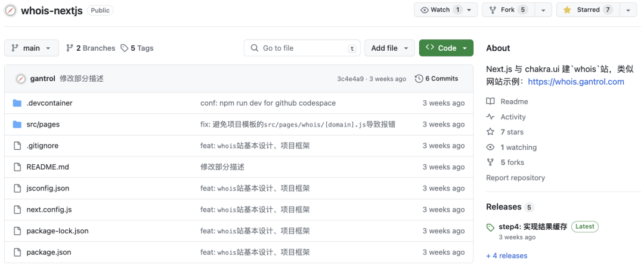The image size is (644, 268).
Task: Click the package.json row's 3 weeks ago
Action: coord(444,252)
